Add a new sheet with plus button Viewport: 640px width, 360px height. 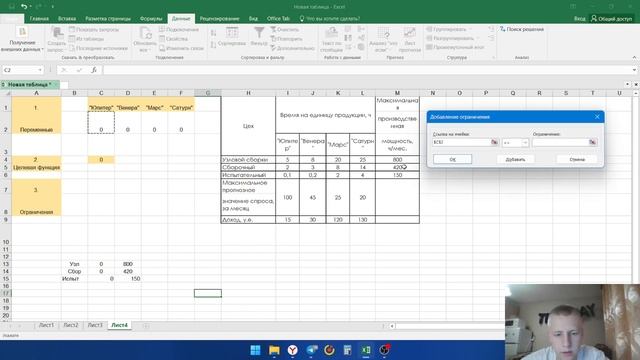coord(146,325)
